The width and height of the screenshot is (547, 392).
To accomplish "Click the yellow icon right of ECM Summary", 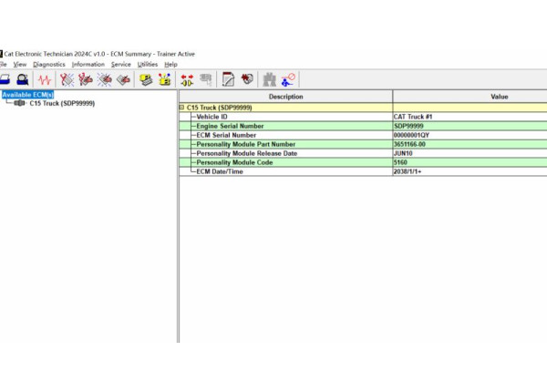I will 164,79.
